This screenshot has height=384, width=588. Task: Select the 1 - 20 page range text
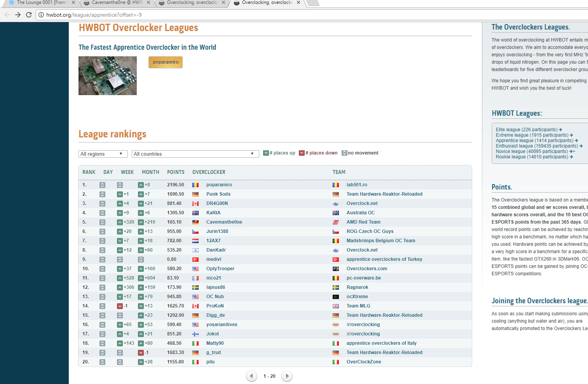(x=269, y=376)
